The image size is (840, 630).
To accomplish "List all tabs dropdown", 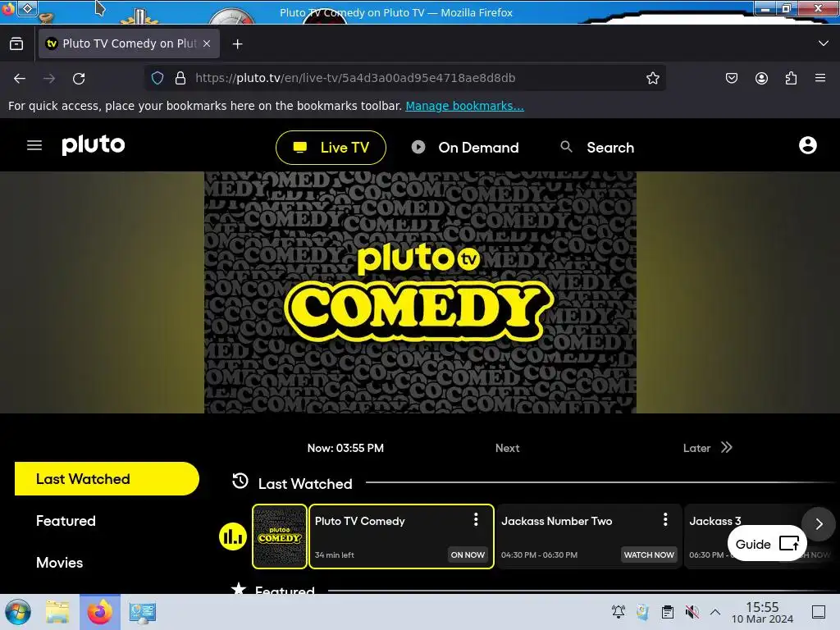I will [x=824, y=43].
